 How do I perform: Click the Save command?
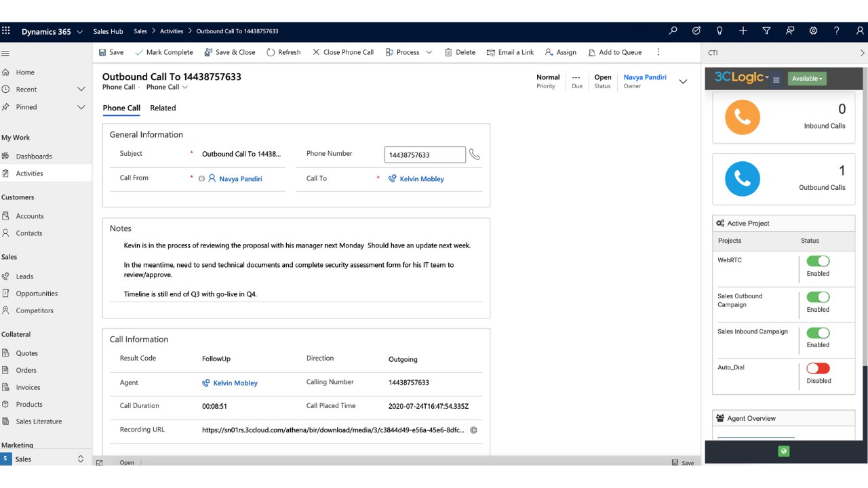[111, 52]
